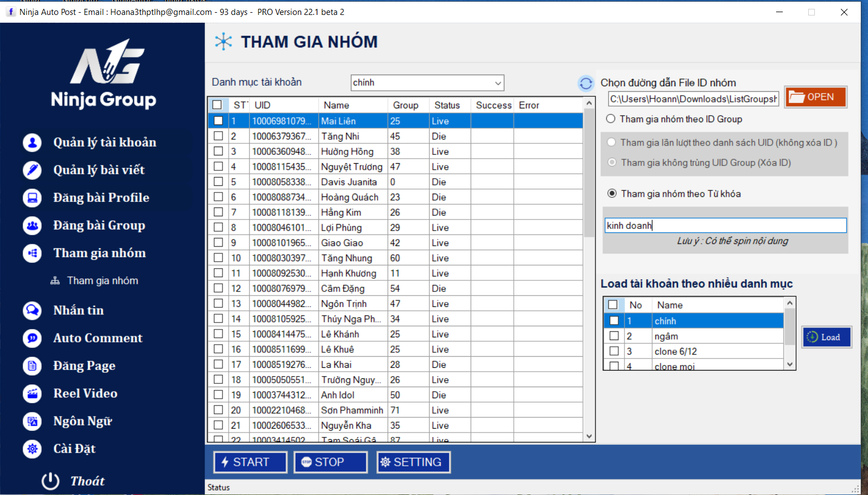Select the Tham gia nhóm submenu entry
The height and width of the screenshot is (495, 868).
[x=102, y=281]
